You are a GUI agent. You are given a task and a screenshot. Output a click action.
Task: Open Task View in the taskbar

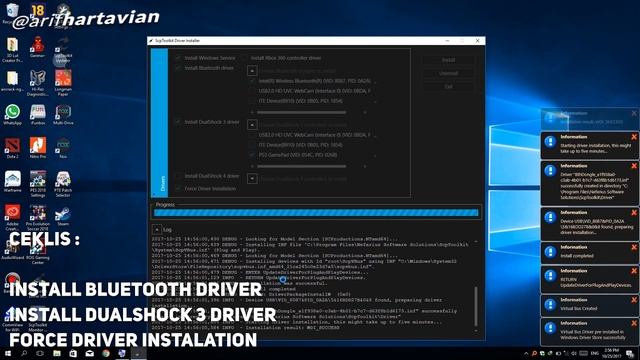pyautogui.click(x=40, y=353)
